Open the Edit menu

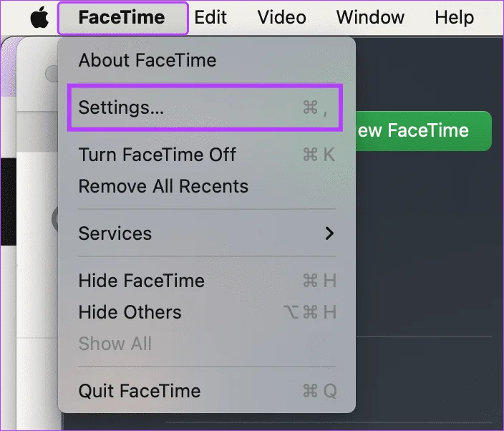(x=210, y=17)
